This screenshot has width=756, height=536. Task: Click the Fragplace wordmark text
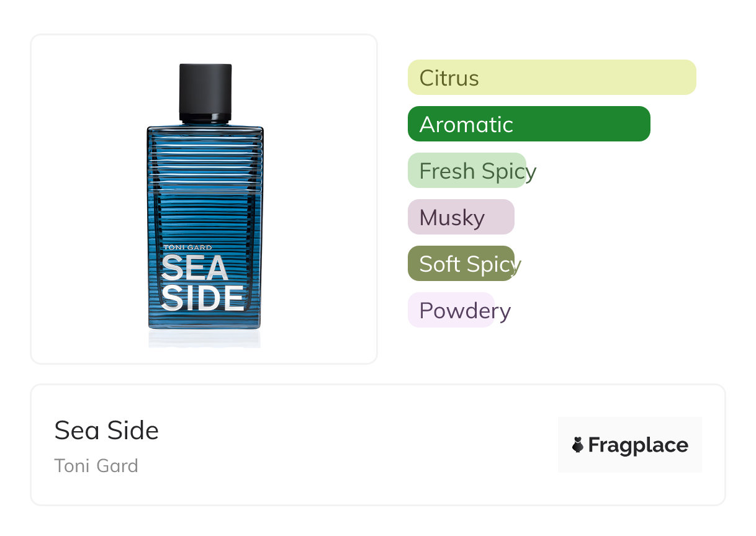638,445
